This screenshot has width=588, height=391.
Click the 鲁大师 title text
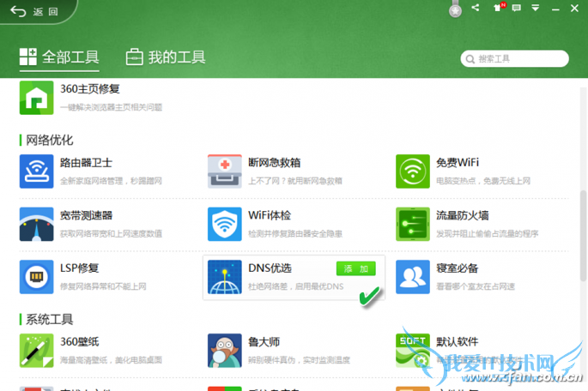tap(264, 342)
